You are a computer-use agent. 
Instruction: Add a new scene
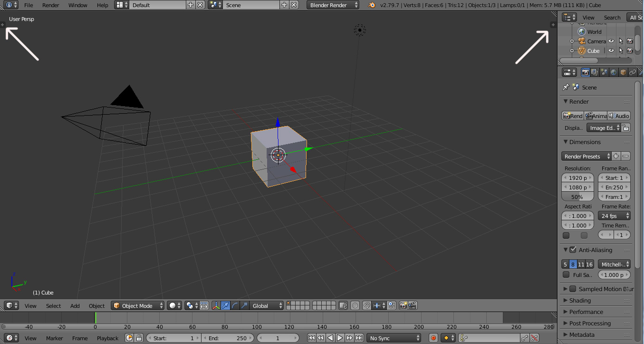(284, 5)
